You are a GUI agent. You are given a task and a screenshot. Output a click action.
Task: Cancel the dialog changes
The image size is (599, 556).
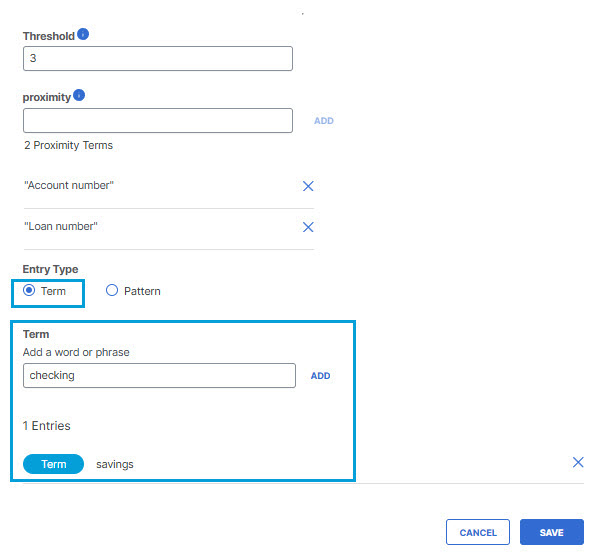click(478, 532)
